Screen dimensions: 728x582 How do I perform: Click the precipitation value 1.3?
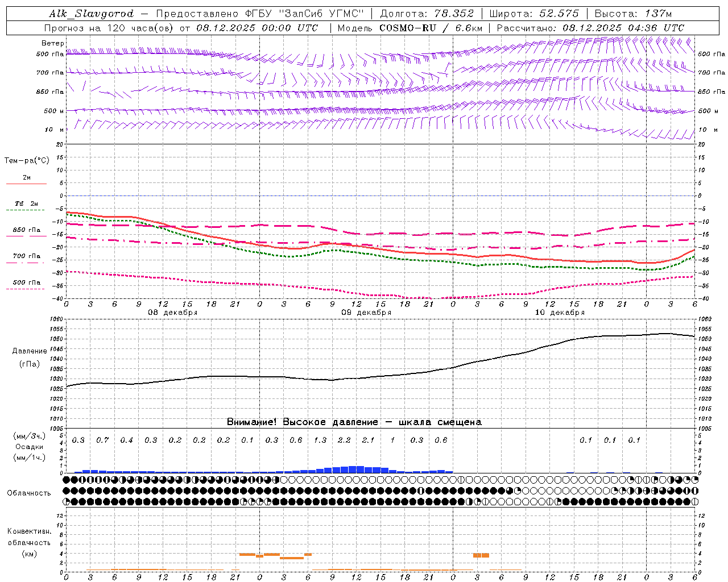click(320, 440)
